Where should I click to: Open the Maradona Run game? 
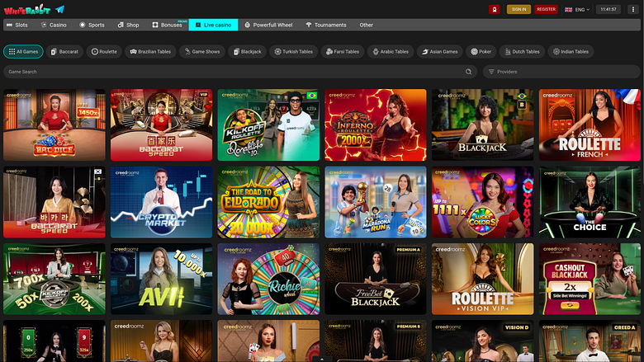[376, 202]
